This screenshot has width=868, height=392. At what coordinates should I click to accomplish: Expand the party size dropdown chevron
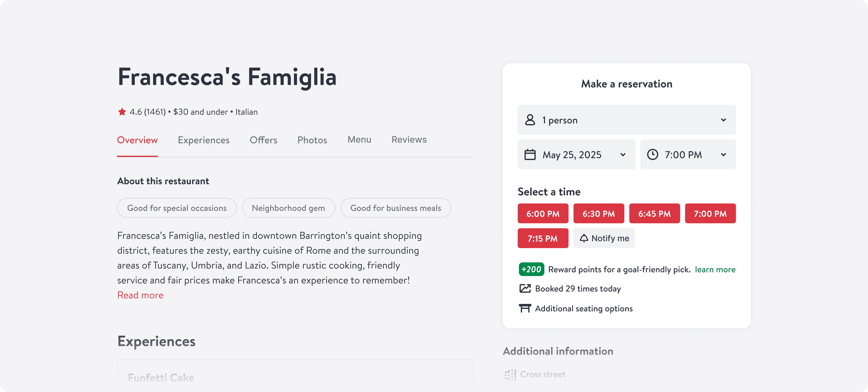click(x=723, y=120)
